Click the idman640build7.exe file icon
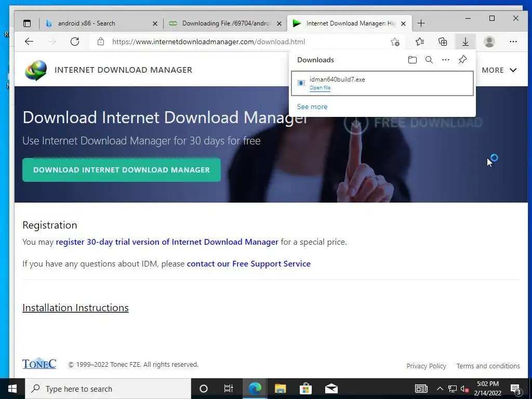The width and height of the screenshot is (532, 399). pos(301,83)
